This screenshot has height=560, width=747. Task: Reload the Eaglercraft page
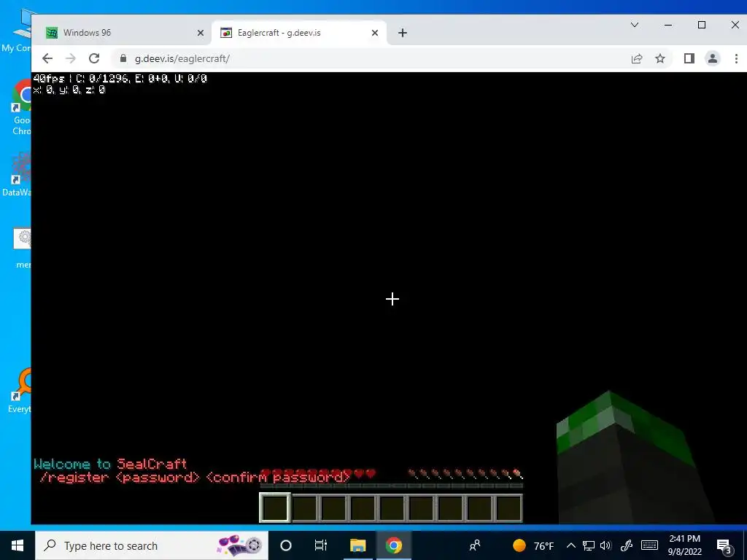coord(94,58)
